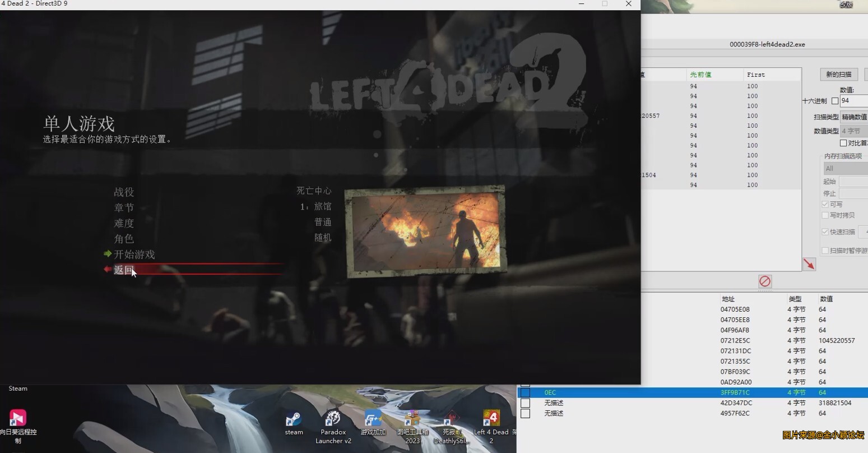
Task: Open the memory region All dropdown
Action: [846, 168]
